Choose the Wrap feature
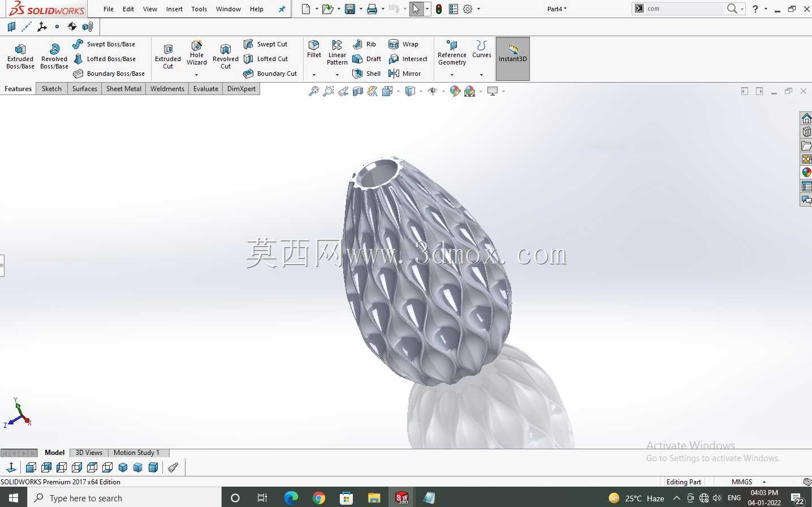This screenshot has width=812, height=507. (404, 44)
